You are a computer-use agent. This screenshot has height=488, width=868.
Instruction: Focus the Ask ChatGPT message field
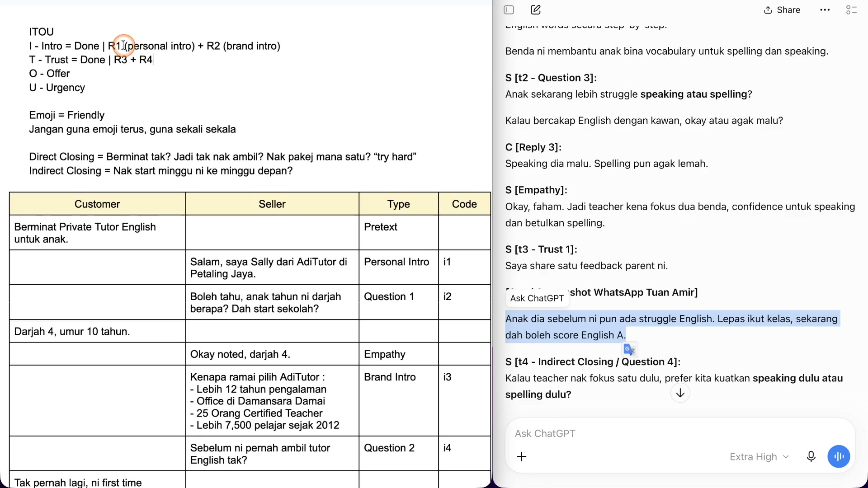(x=679, y=433)
